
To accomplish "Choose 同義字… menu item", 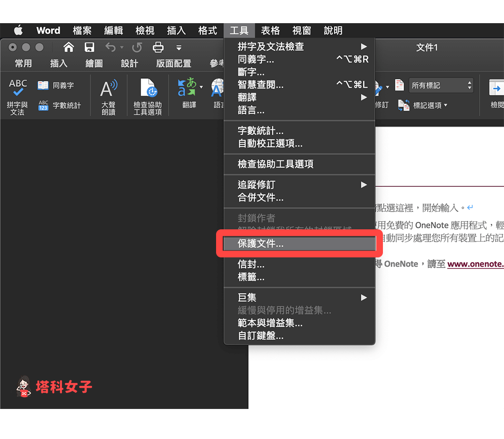I will point(300,59).
